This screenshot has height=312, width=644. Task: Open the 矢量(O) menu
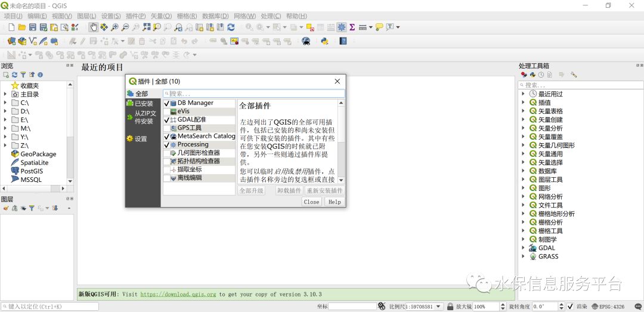pos(162,16)
